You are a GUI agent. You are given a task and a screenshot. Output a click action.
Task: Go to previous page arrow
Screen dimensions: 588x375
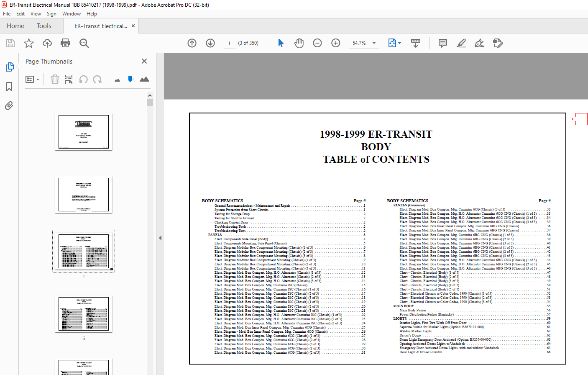click(x=192, y=43)
